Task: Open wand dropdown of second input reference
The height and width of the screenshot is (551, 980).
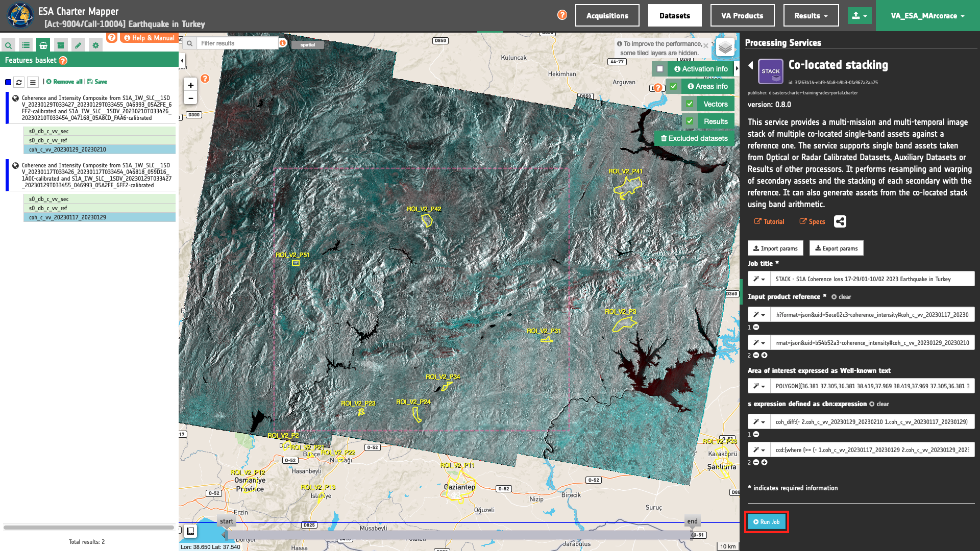Action: (x=758, y=343)
